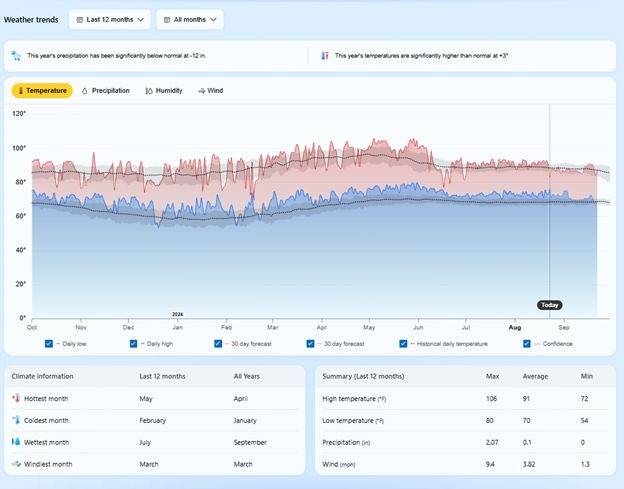The image size is (624, 489).
Task: Expand the All months dropdown
Action: click(190, 19)
